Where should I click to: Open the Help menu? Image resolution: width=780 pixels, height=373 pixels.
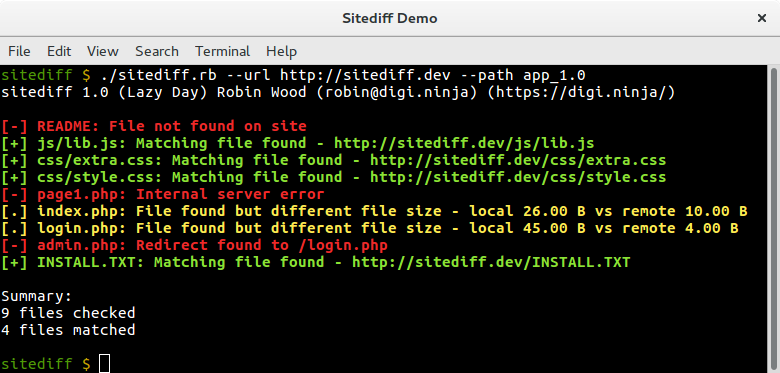pos(282,51)
